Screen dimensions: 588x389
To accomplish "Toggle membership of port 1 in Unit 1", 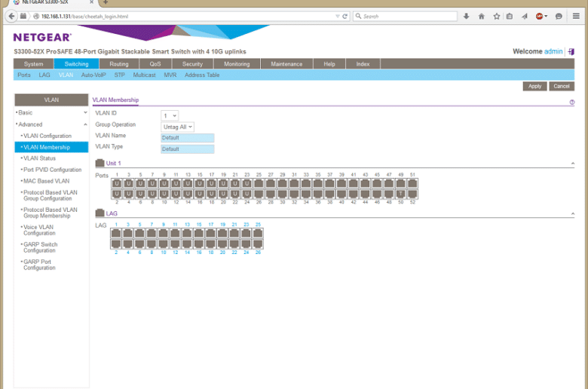I will (117, 183).
